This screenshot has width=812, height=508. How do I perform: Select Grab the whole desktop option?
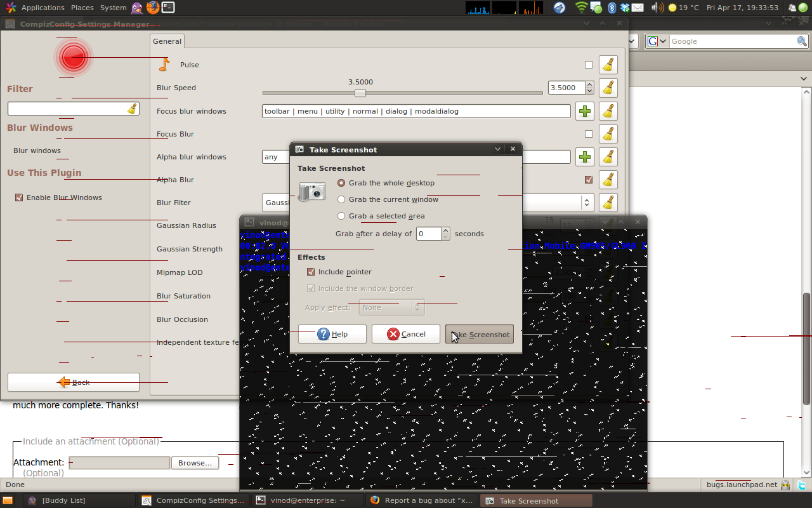[x=341, y=183]
